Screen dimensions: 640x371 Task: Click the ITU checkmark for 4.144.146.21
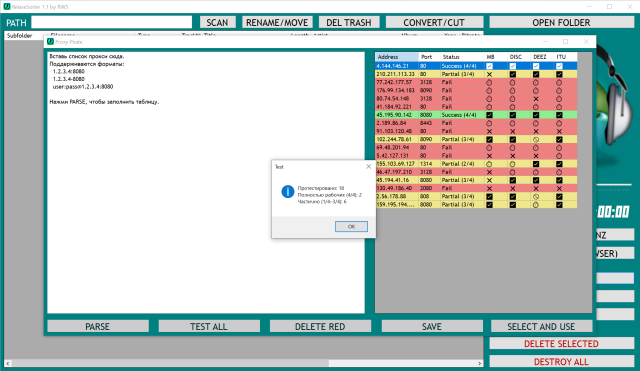pyautogui.click(x=559, y=66)
